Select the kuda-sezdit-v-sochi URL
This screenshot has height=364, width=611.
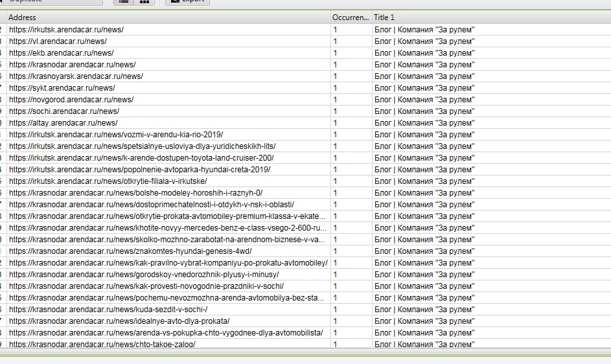[x=108, y=310]
